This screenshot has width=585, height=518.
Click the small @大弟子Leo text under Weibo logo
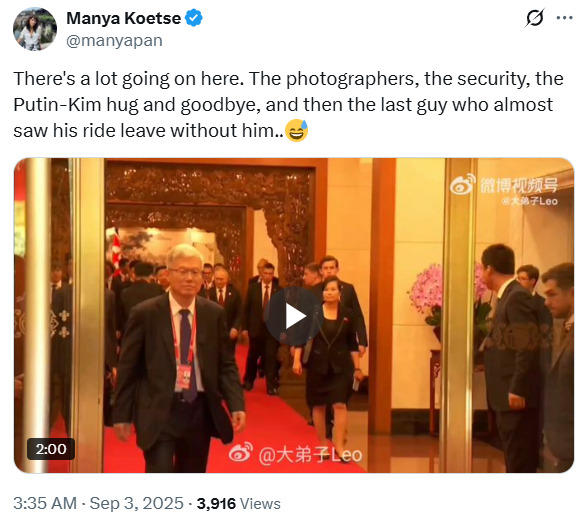[530, 202]
